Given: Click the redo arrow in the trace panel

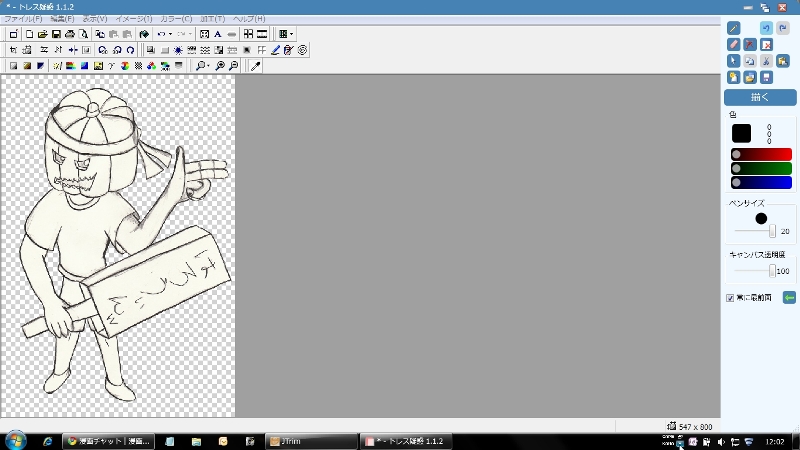Looking at the screenshot, I should (x=783, y=28).
